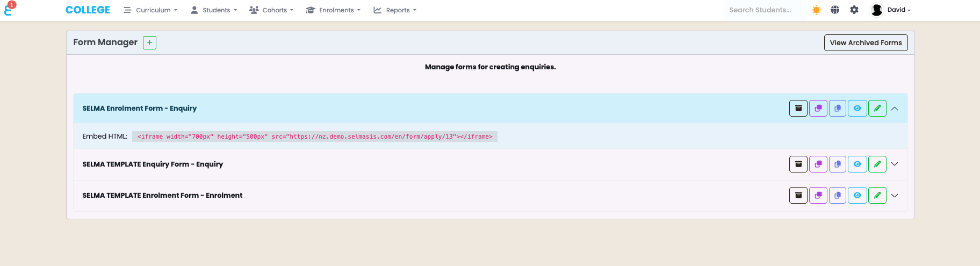The height and width of the screenshot is (266, 980).
Task: Open the Curriculum menu
Action: pyautogui.click(x=150, y=10)
